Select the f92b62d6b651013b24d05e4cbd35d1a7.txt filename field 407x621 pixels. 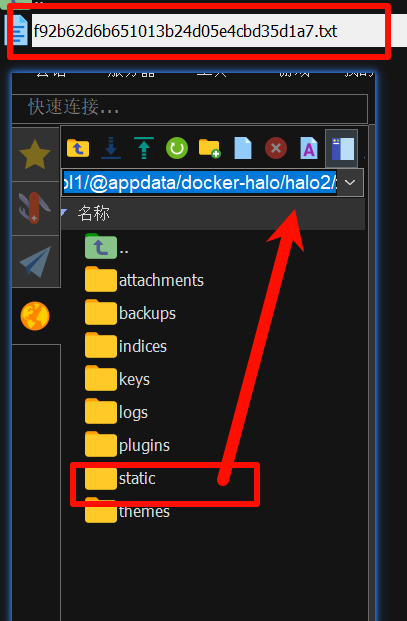208,30
